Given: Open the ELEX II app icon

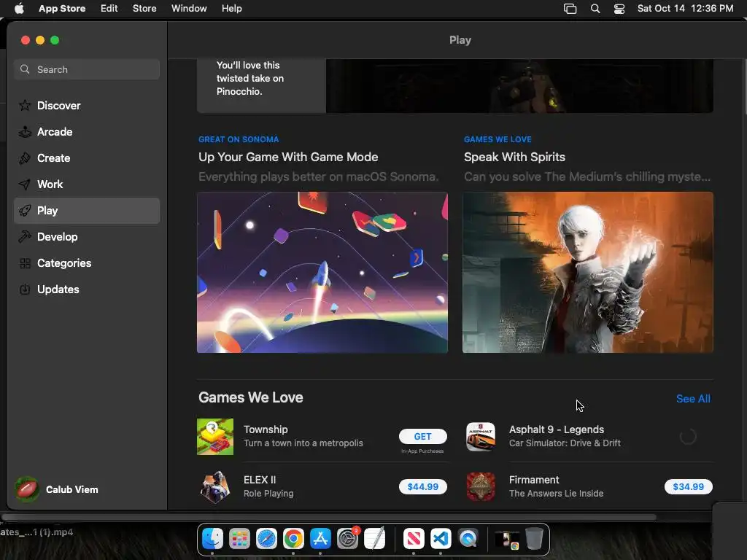Looking at the screenshot, I should tap(215, 486).
